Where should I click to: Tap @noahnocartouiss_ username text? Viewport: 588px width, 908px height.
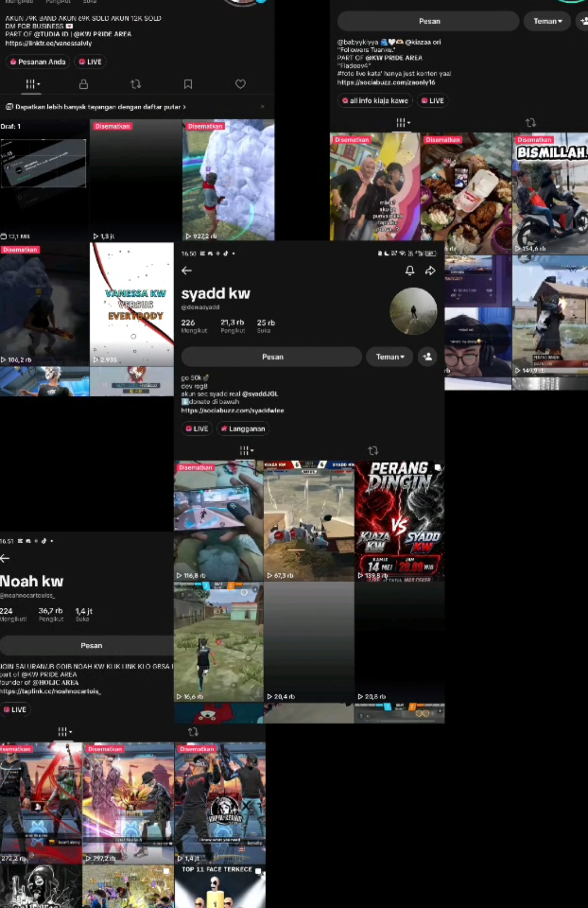click(x=27, y=595)
